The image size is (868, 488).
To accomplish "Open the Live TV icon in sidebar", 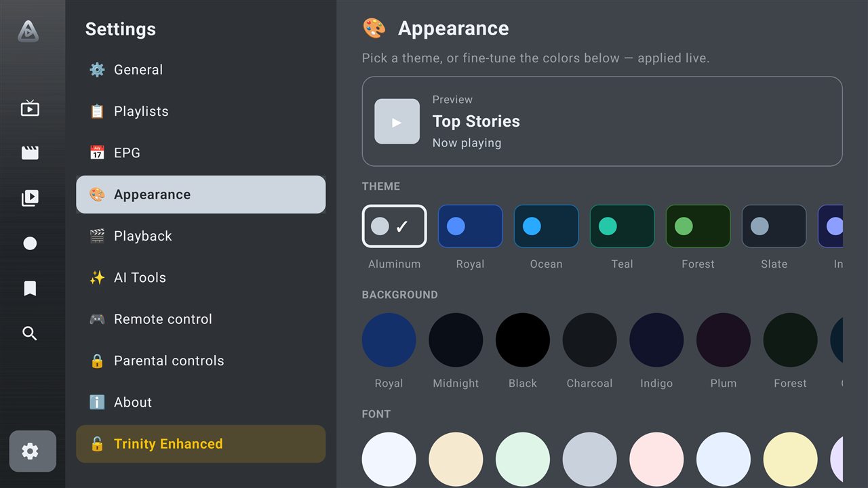I will [x=30, y=108].
